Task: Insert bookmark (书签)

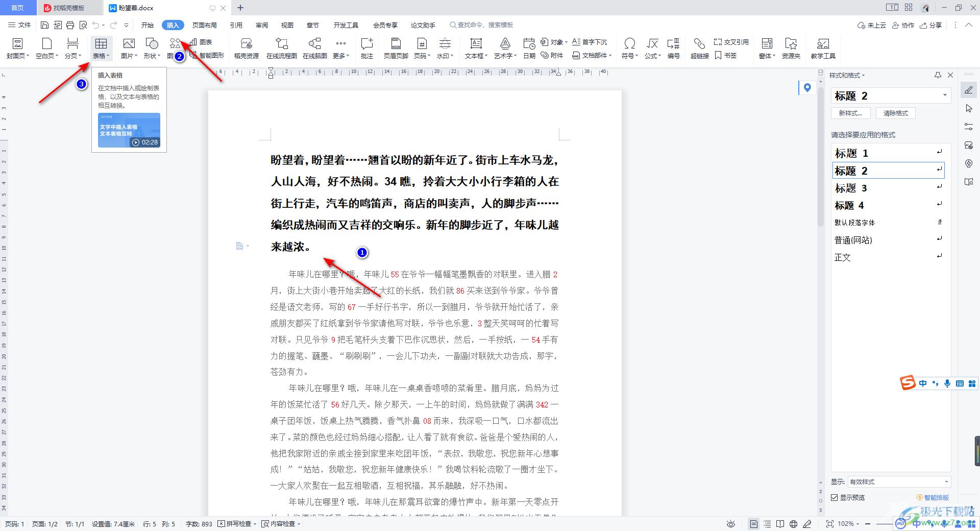Action: (726, 55)
